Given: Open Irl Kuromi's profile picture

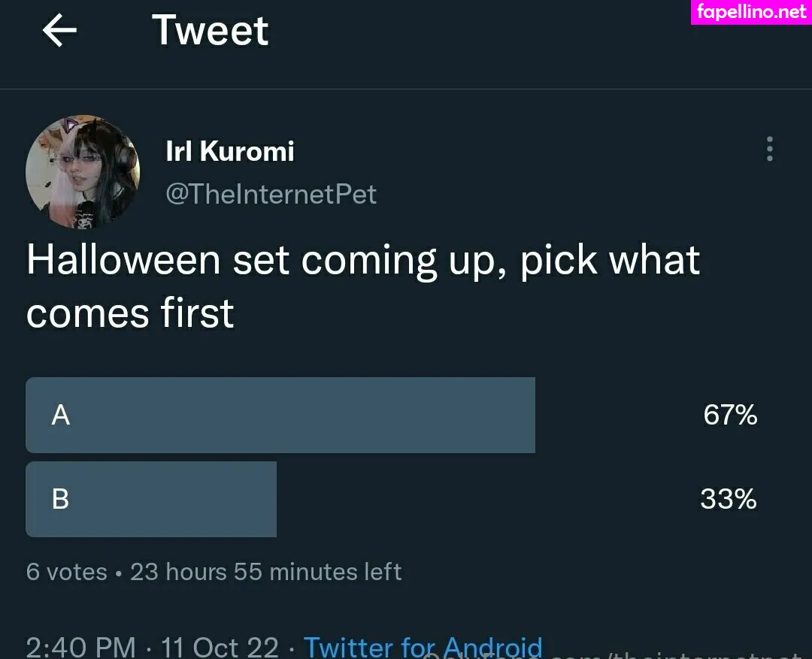Looking at the screenshot, I should pos(83,172).
